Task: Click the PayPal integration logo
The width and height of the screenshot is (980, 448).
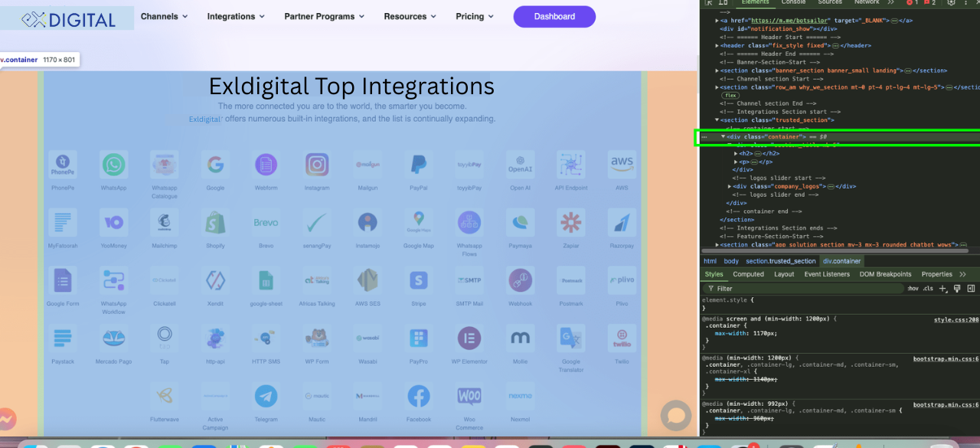Action: (419, 164)
